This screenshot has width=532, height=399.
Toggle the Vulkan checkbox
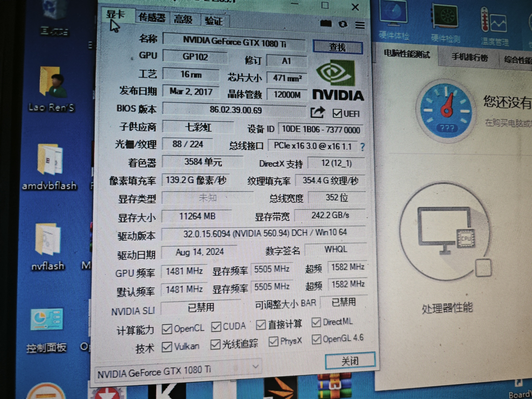pyautogui.click(x=167, y=347)
